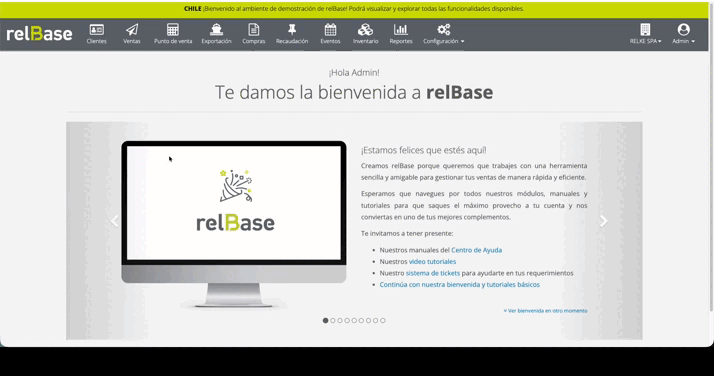The image size is (714, 376).
Task: Go to next welcome slide arrow
Action: pos(603,221)
